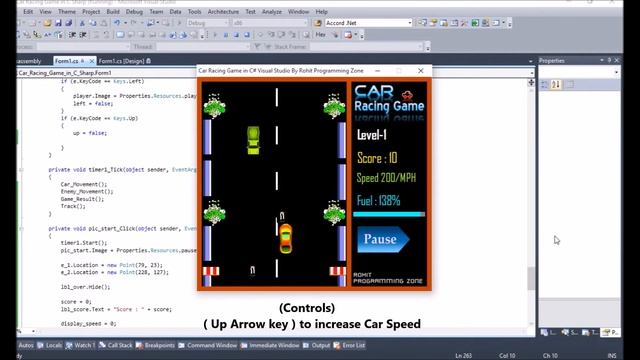Open the View menu
Viewport: 640px width, 360px height.
pos(45,11)
